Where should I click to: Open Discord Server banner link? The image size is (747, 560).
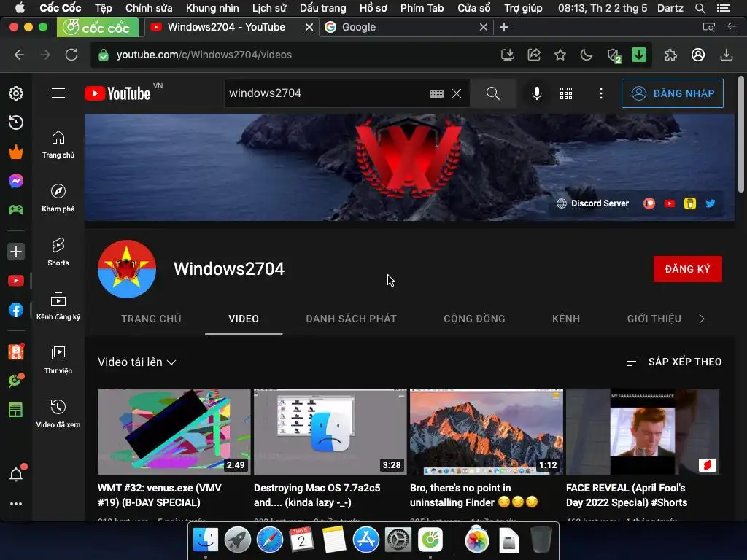pos(593,203)
